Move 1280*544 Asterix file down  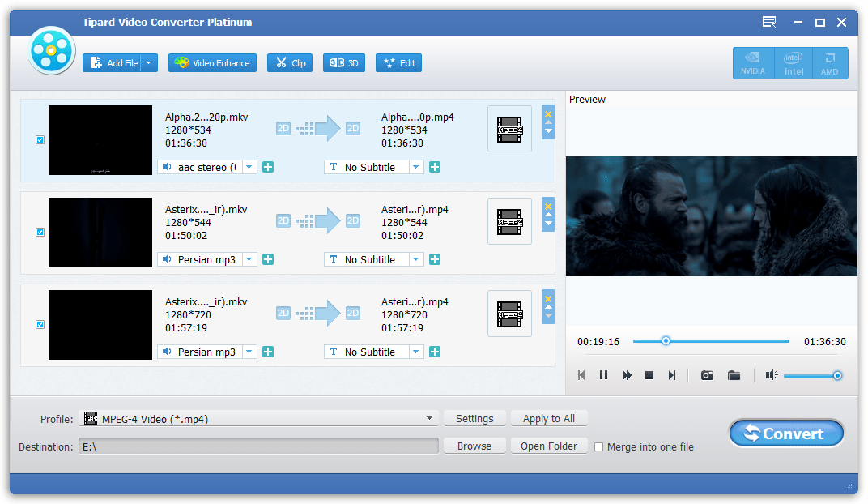coord(548,224)
